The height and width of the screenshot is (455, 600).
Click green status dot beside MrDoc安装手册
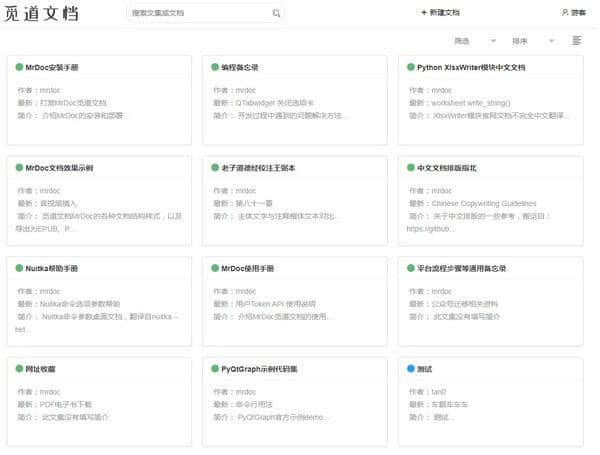tap(19, 67)
